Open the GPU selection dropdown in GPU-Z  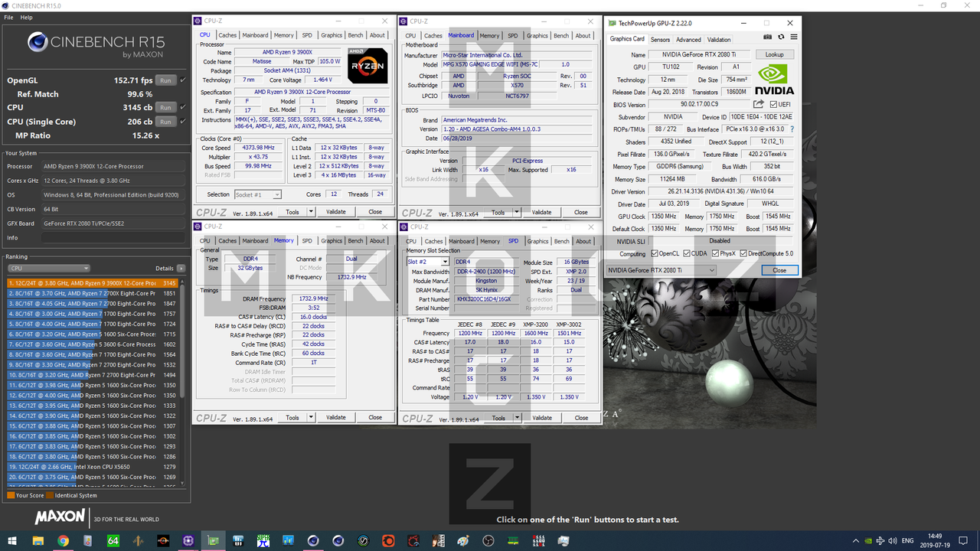661,270
